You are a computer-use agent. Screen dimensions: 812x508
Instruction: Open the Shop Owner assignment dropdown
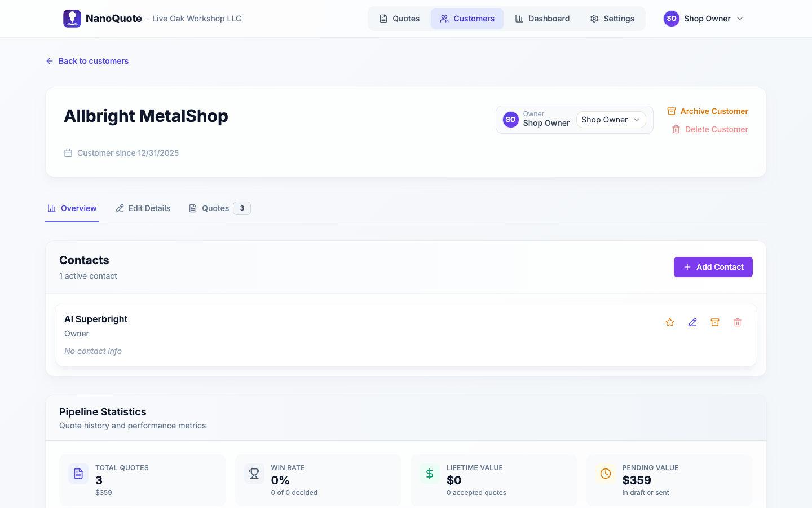click(x=611, y=120)
